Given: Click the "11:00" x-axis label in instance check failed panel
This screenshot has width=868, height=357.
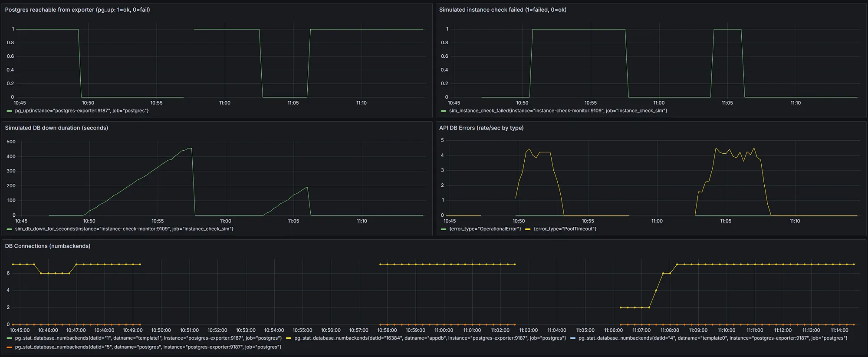Looking at the screenshot, I should point(659,103).
